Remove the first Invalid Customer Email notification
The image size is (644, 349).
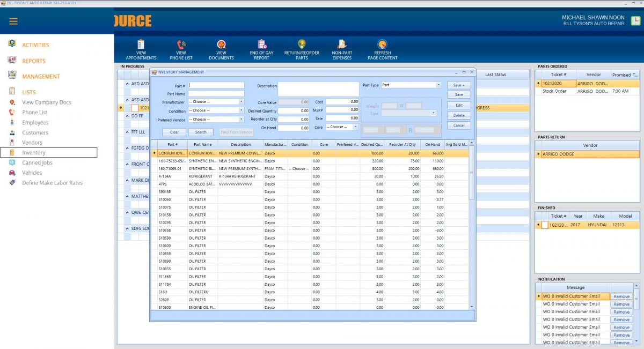[x=621, y=296]
